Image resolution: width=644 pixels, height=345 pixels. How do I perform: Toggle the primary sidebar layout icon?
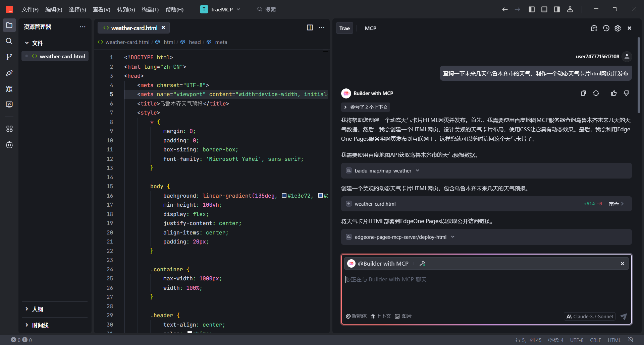click(x=532, y=9)
